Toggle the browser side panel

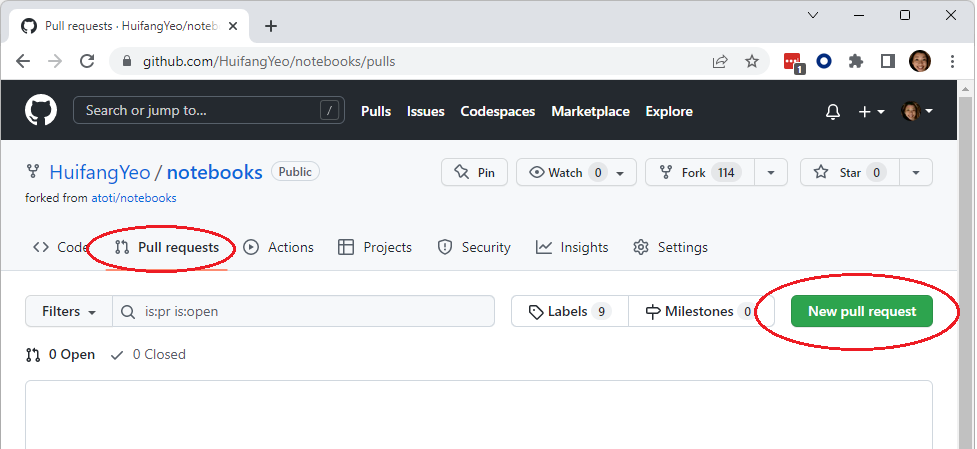coord(887,61)
